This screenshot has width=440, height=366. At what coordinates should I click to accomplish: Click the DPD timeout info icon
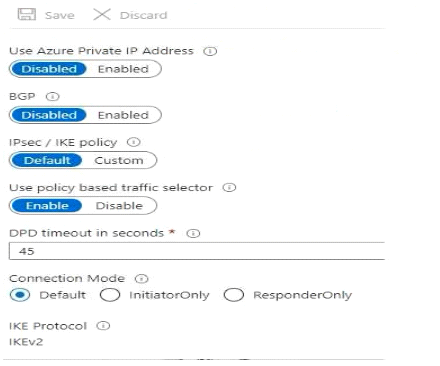[193, 233]
